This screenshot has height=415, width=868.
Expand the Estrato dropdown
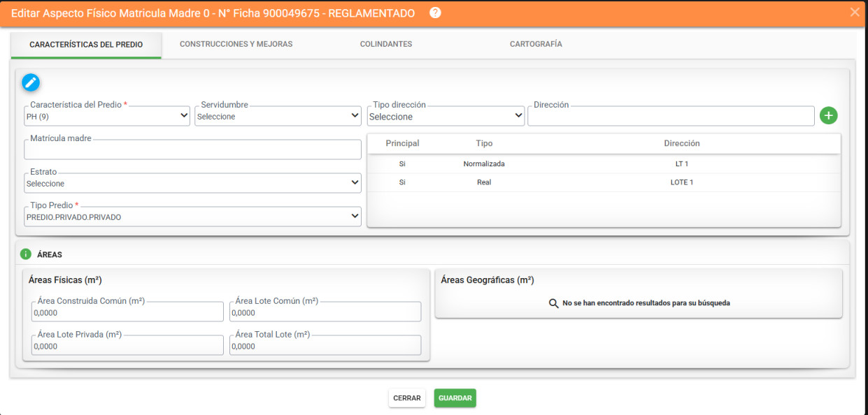(193, 183)
